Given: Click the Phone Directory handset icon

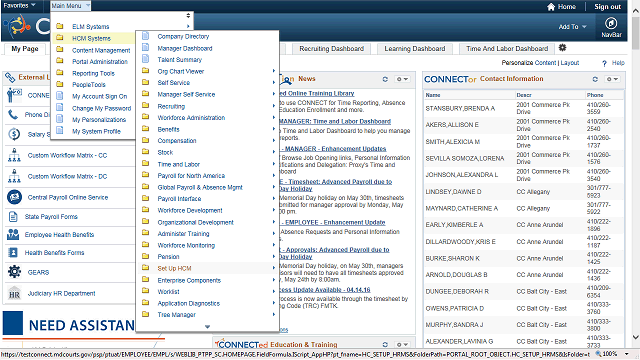Looking at the screenshot, I should pyautogui.click(x=13, y=115).
